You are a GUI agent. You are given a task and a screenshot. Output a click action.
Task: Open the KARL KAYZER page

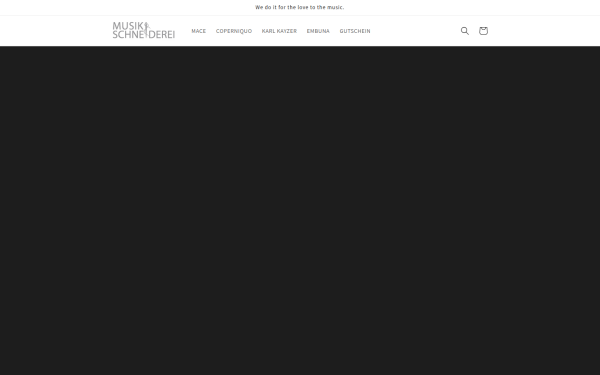pos(279,31)
